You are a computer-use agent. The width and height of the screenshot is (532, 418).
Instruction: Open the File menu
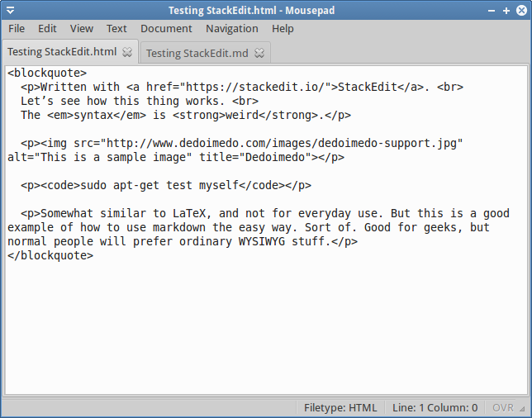17,28
